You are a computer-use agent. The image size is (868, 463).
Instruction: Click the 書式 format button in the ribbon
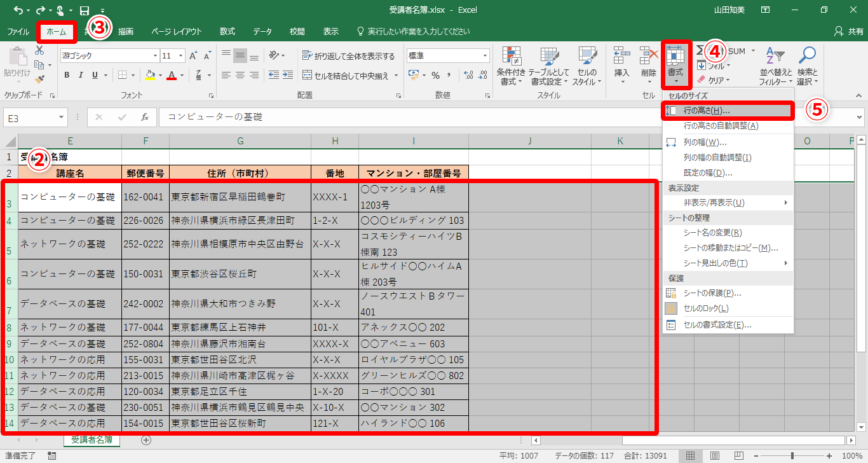click(x=675, y=66)
